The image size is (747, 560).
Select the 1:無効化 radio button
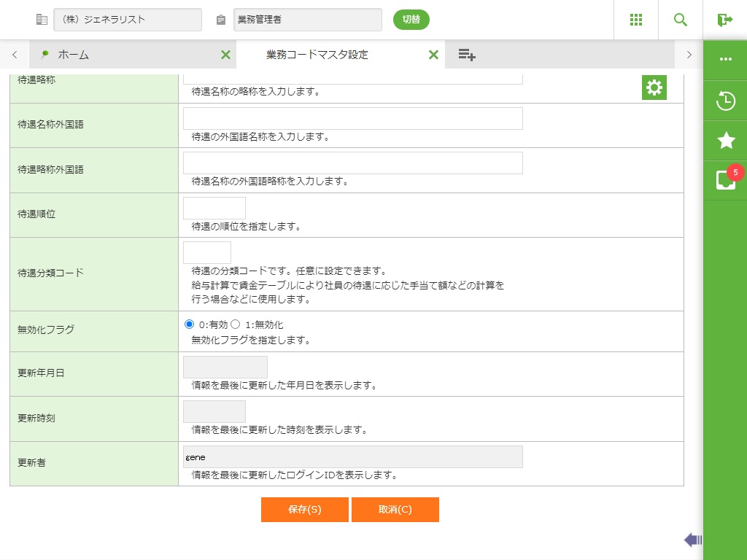236,324
